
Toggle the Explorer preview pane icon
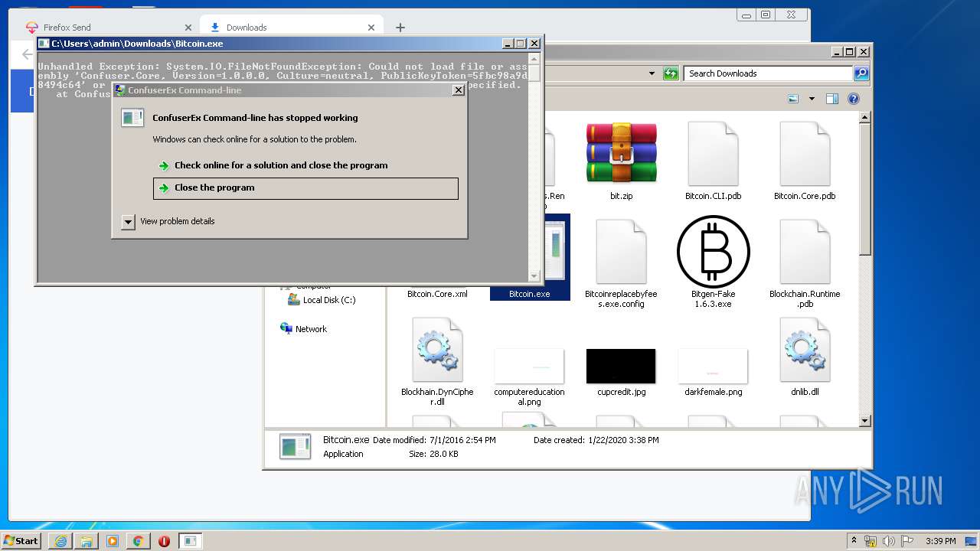coord(832,99)
